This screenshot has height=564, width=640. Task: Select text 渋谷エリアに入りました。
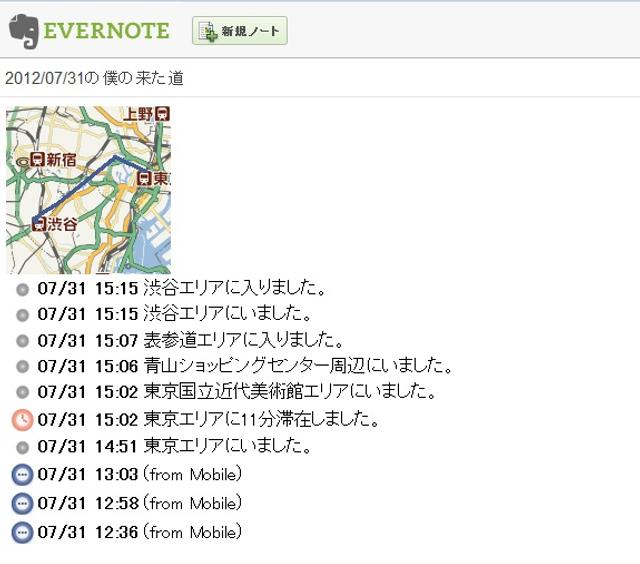[235, 288]
